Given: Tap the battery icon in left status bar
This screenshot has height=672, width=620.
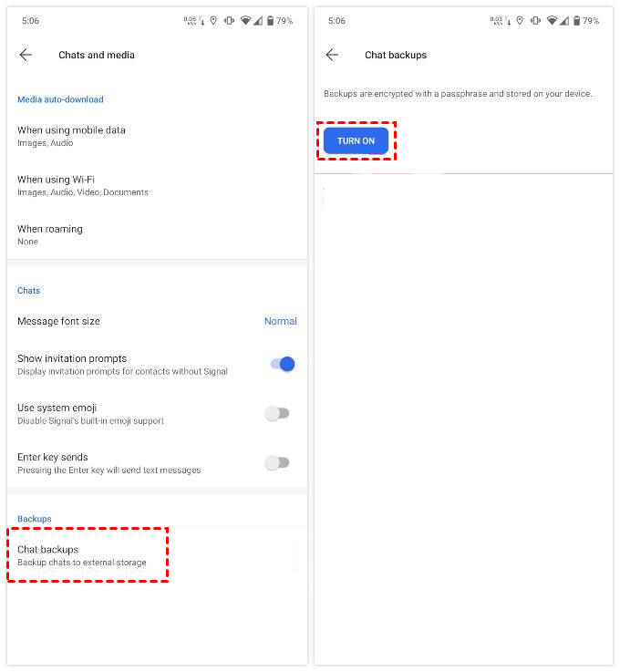Looking at the screenshot, I should pos(271,21).
